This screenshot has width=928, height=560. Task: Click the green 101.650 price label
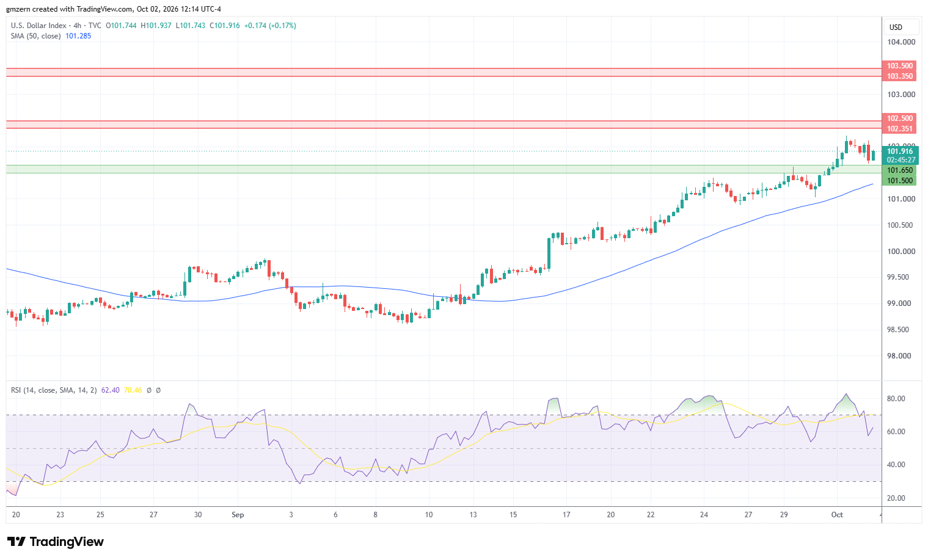pyautogui.click(x=900, y=170)
